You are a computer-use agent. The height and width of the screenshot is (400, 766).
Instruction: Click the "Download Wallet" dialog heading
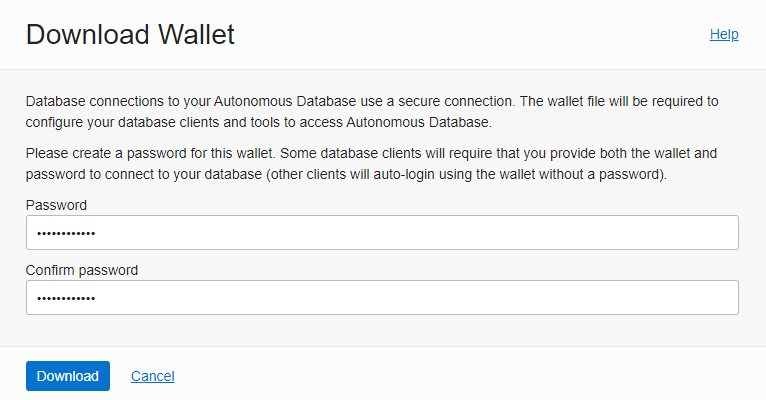click(131, 35)
